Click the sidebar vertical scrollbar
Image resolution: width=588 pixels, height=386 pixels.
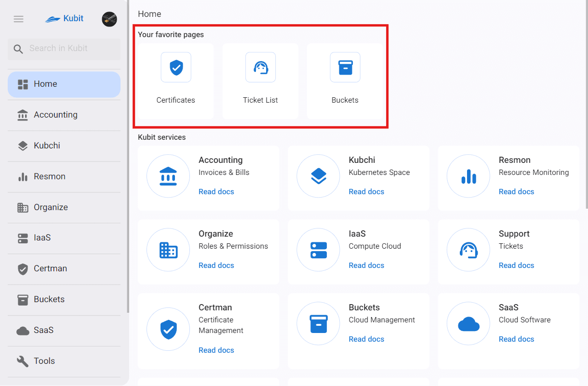(x=128, y=157)
